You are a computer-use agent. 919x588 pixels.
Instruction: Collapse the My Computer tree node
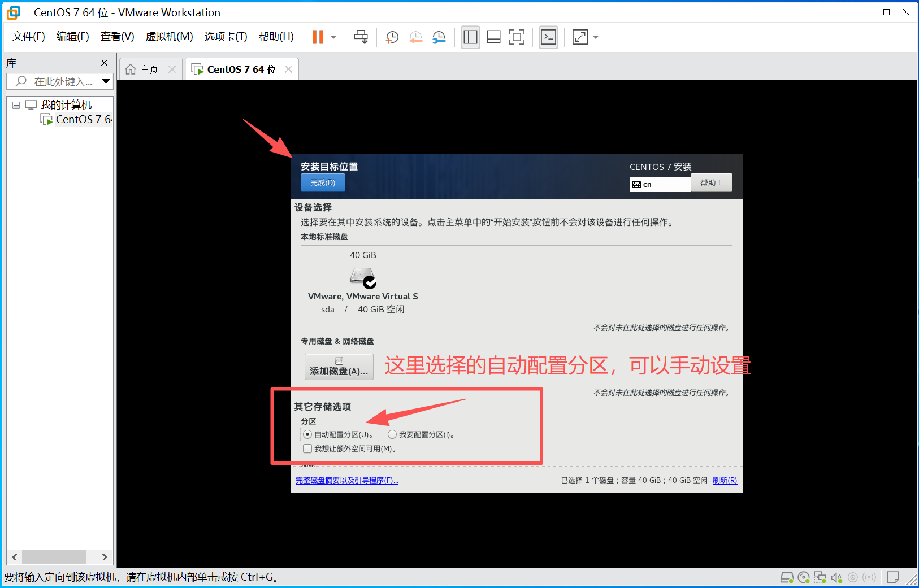click(x=16, y=105)
